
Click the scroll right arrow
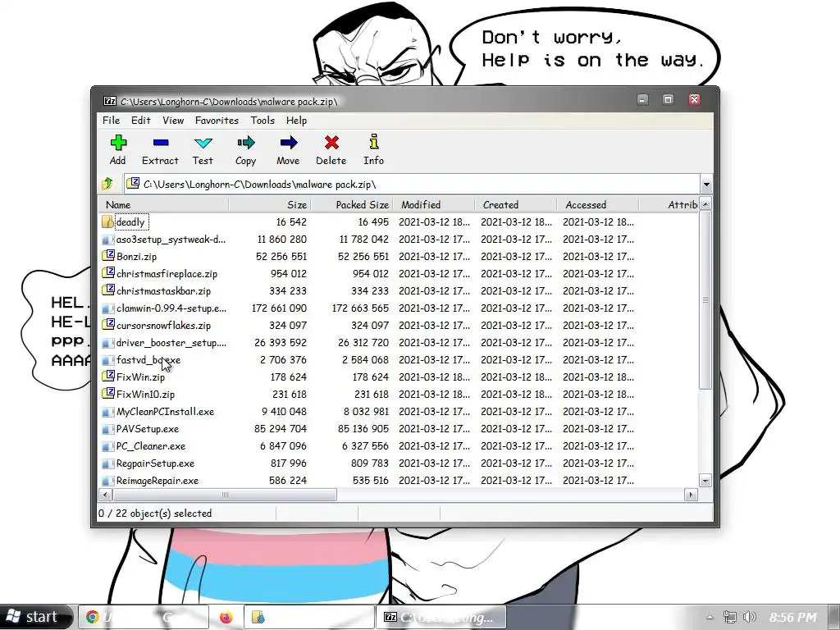pyautogui.click(x=691, y=495)
